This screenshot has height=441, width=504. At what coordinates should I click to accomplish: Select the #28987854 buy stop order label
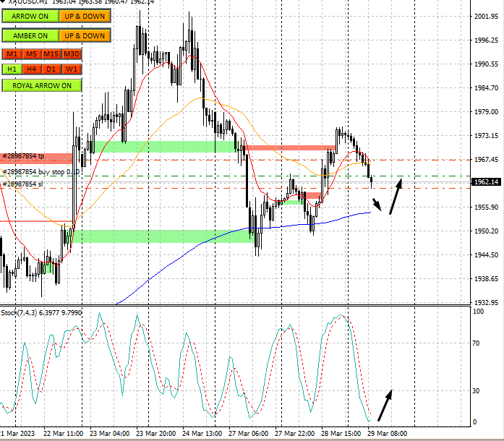(40, 172)
